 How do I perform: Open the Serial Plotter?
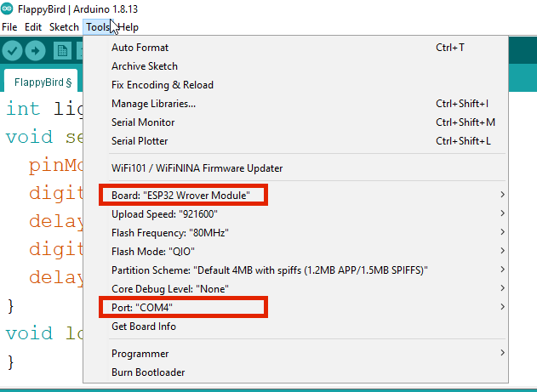[x=140, y=141]
